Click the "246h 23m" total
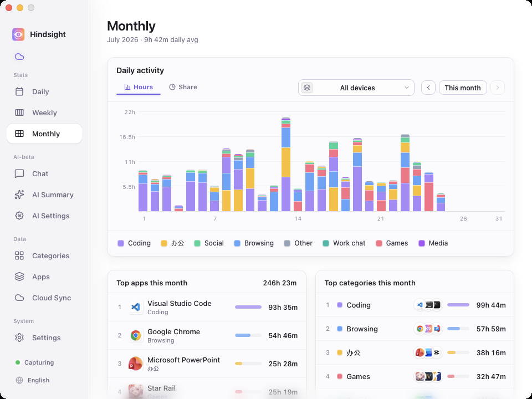 [279, 283]
